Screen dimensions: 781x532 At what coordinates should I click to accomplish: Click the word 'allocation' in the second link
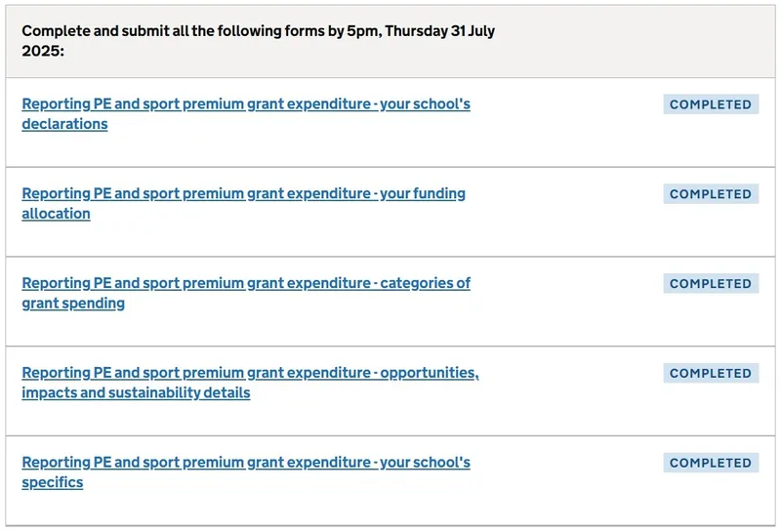click(x=56, y=214)
